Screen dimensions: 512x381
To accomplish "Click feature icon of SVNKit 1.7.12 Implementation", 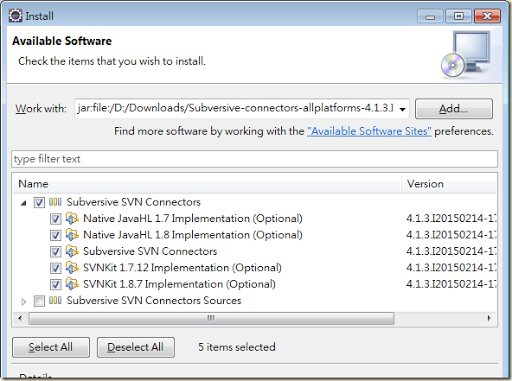I will (x=72, y=267).
